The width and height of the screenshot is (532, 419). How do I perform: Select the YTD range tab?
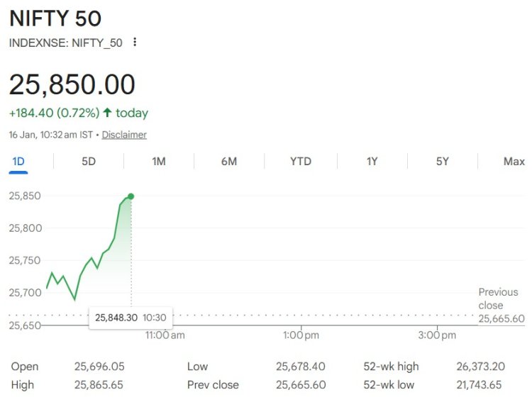click(301, 162)
